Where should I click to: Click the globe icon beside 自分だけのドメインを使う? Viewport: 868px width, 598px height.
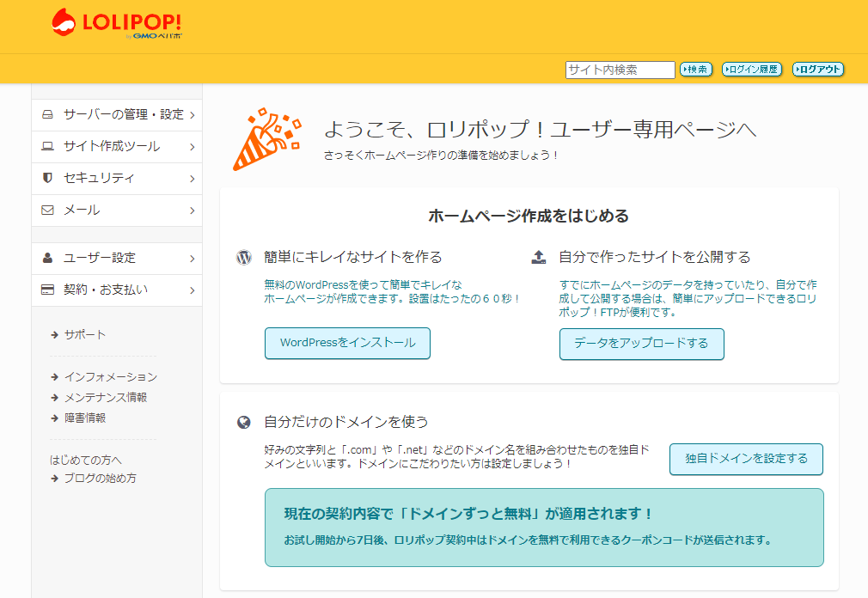[x=243, y=423]
